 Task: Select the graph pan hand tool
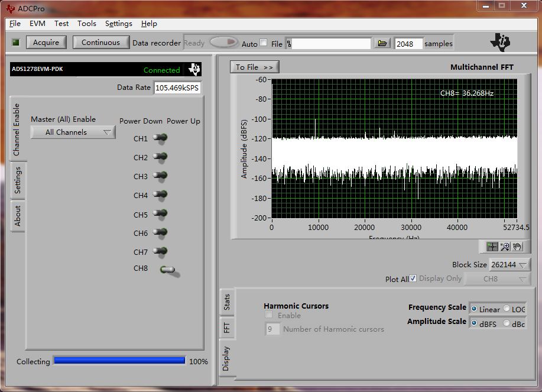point(517,247)
